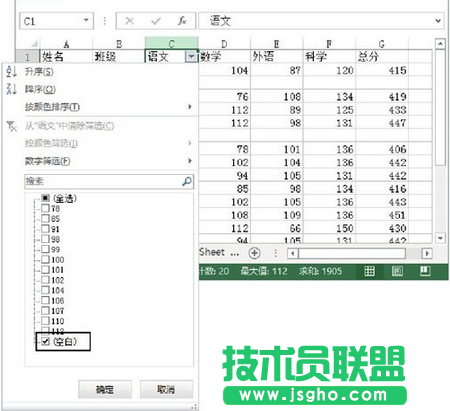This screenshot has height=411, width=450.
Task: Check the 102 filter checkbox
Action: point(45,280)
